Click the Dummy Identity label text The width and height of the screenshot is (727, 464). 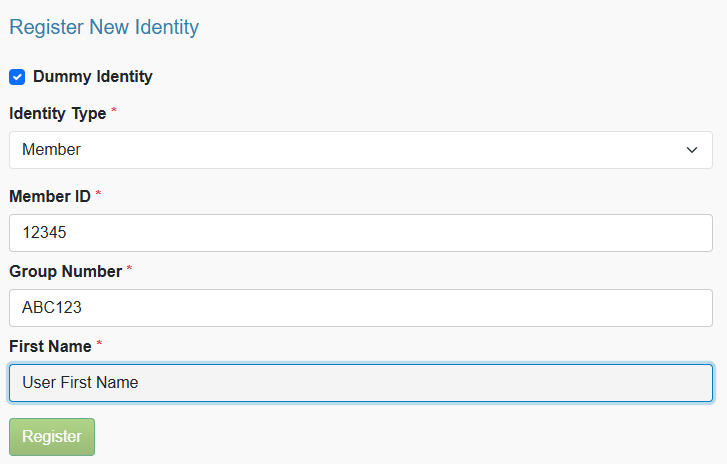coord(93,76)
